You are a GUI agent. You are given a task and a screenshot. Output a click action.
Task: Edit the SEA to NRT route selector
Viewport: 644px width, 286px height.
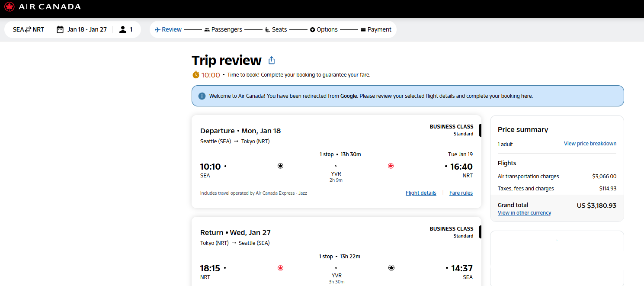[x=29, y=29]
